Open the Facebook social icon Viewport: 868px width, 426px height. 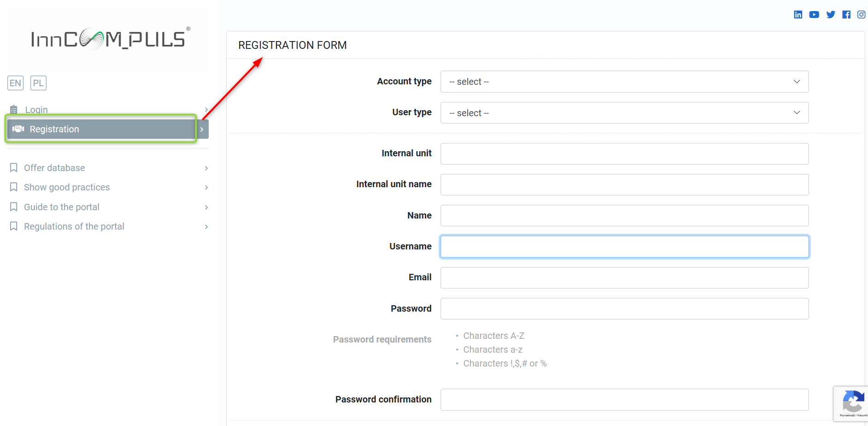(846, 15)
